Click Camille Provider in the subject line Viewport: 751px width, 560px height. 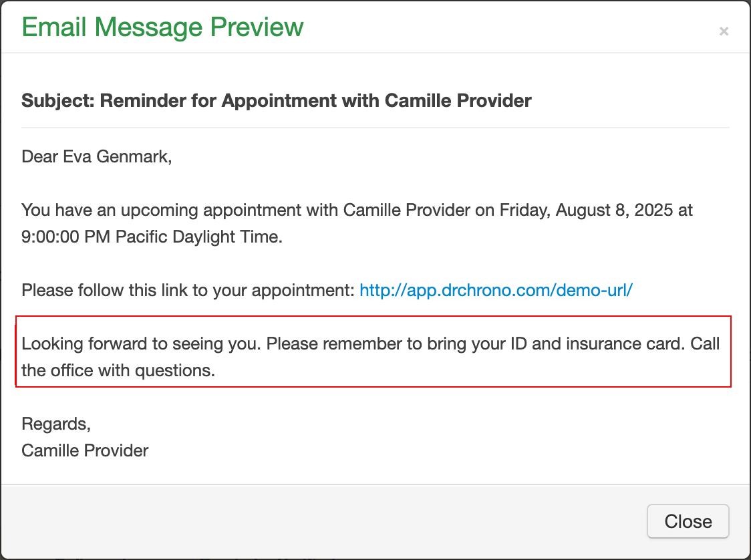[x=458, y=101]
